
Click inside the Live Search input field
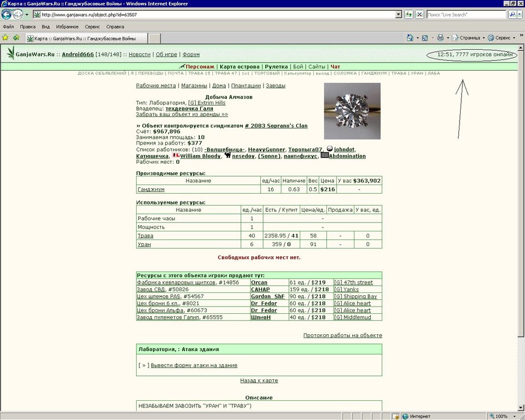pos(466,15)
